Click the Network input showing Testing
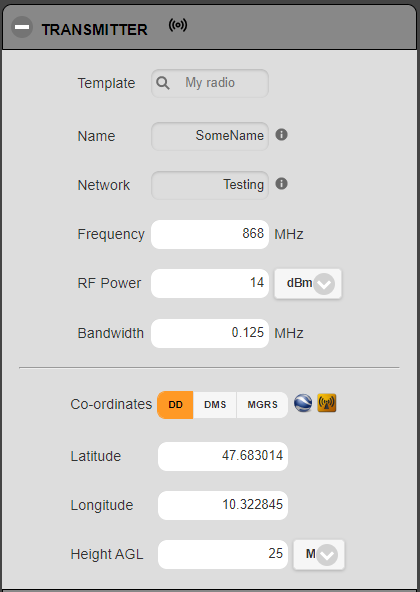420x592 pixels. [210, 185]
